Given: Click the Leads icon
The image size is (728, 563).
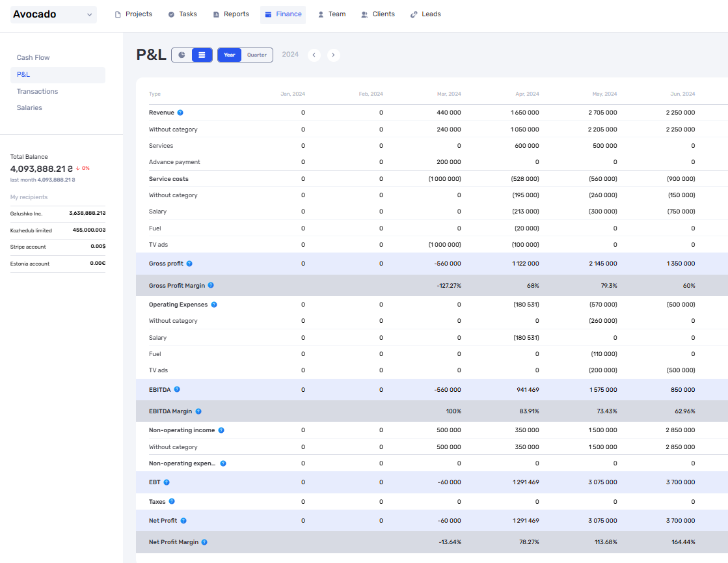Looking at the screenshot, I should 414,14.
